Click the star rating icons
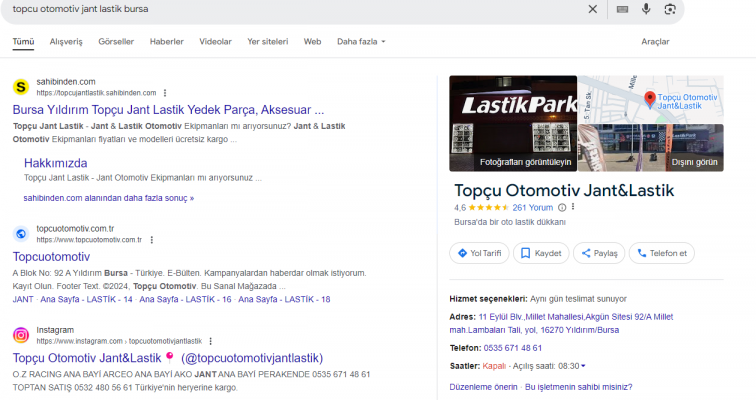Screen dimensions: 756x400 coord(488,208)
